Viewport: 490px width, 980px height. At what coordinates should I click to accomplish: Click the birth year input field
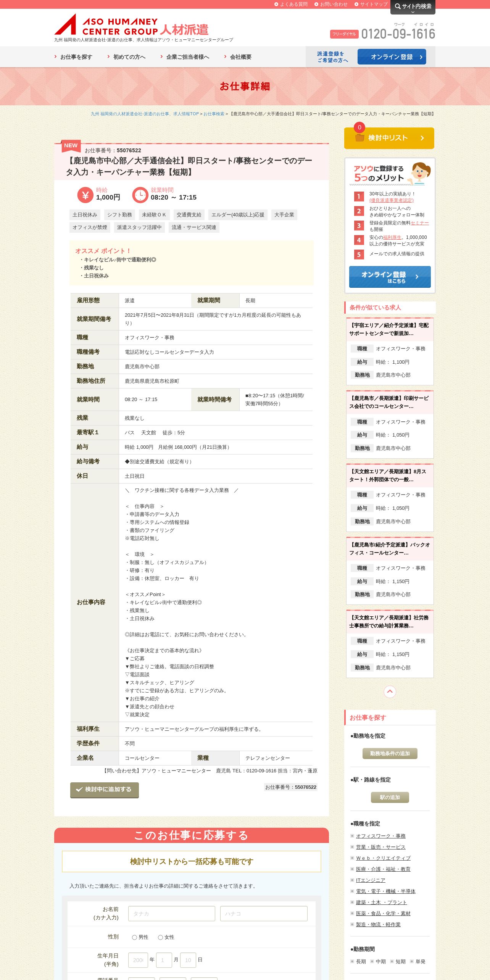(x=138, y=960)
